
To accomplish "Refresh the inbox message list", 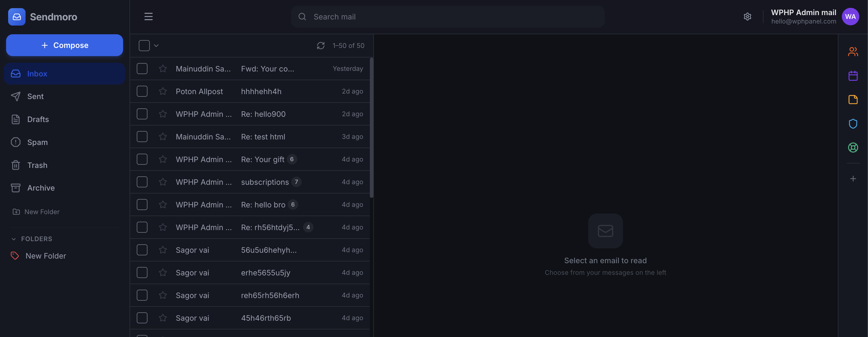I will tap(320, 45).
